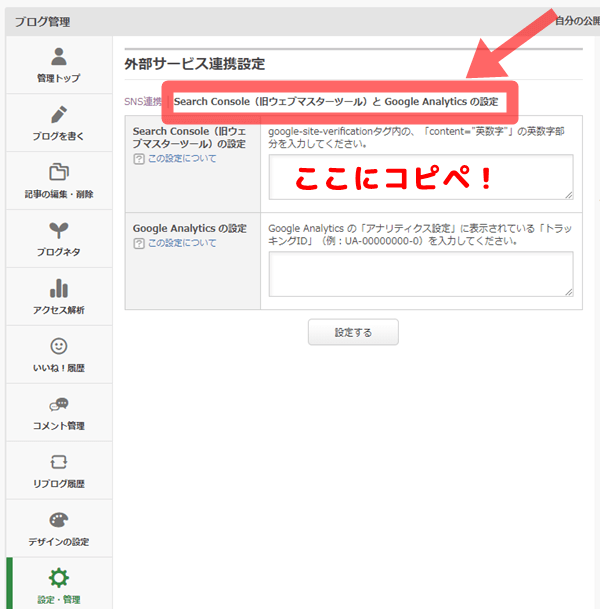Click the アクセス解析 label
The width and height of the screenshot is (600, 609).
pyautogui.click(x=59, y=310)
